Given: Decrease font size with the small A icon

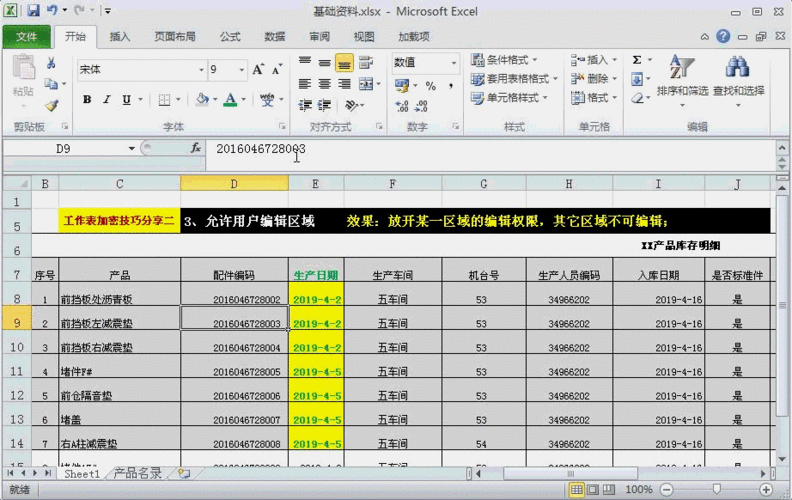Looking at the screenshot, I should click(x=276, y=70).
